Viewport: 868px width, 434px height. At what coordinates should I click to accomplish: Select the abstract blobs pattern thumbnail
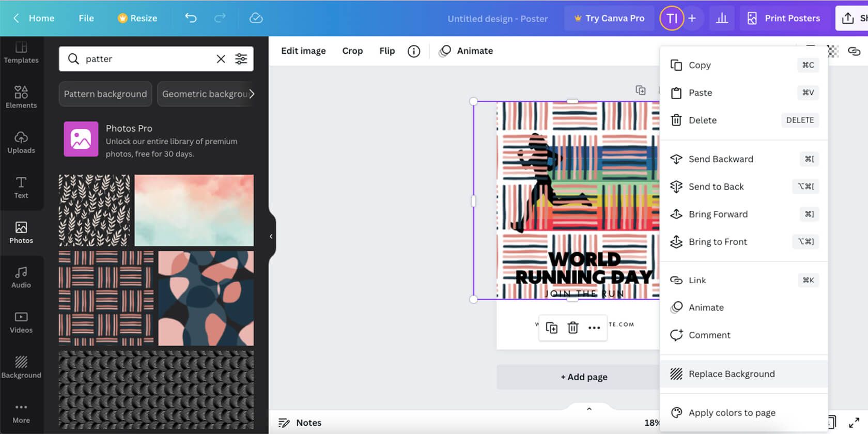206,298
